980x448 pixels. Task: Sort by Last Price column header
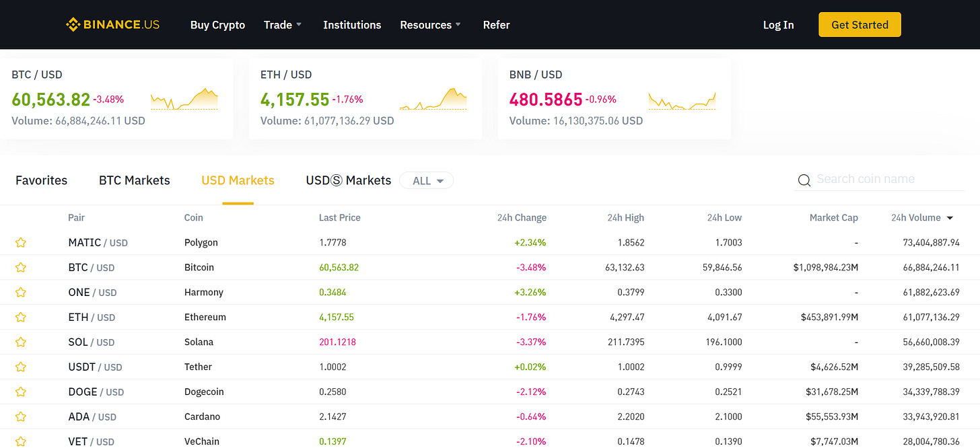(x=340, y=217)
